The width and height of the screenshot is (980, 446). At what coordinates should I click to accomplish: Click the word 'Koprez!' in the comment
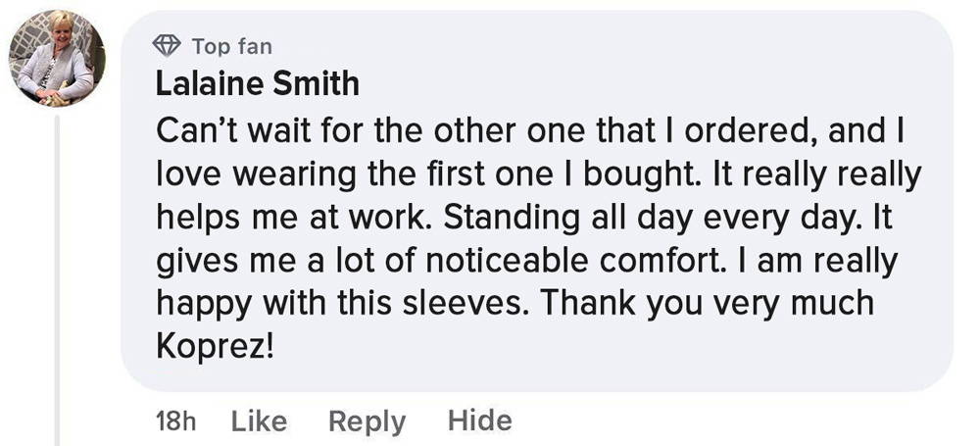(x=215, y=347)
